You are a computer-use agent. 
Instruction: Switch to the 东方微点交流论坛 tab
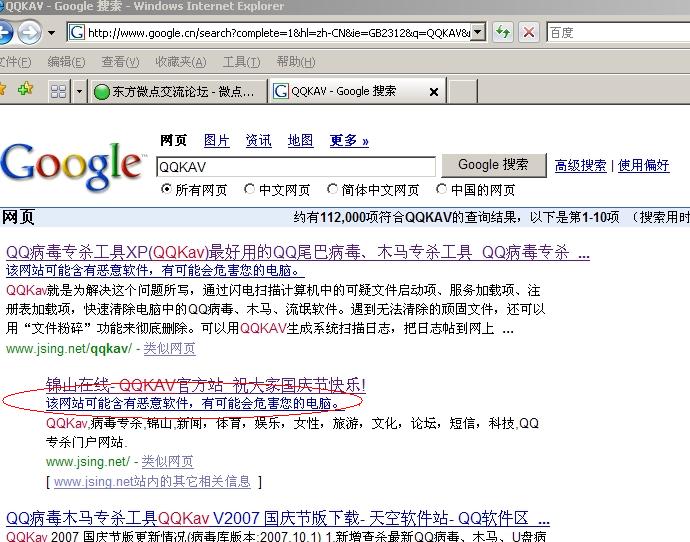[x=178, y=92]
